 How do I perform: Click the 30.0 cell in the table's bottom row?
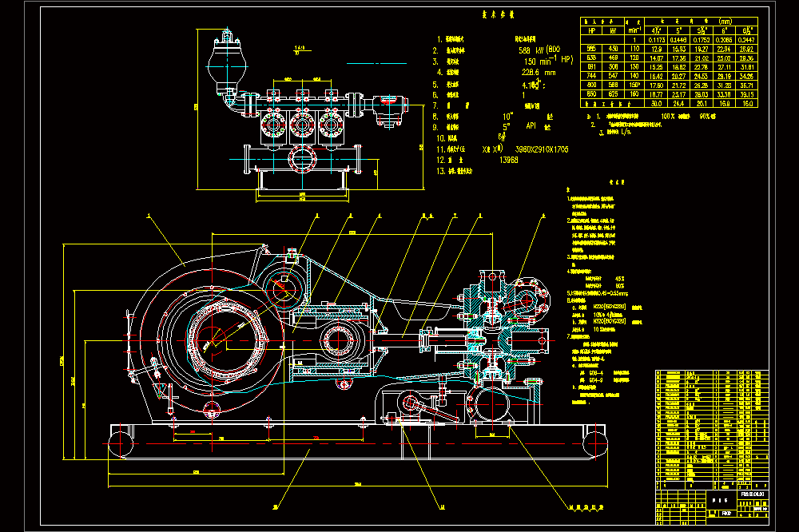[656, 104]
